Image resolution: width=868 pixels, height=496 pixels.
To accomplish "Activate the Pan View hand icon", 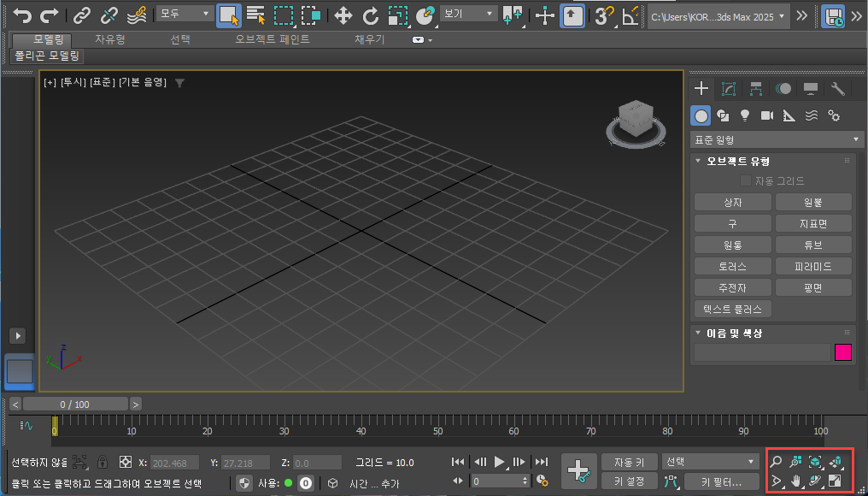I will point(797,481).
